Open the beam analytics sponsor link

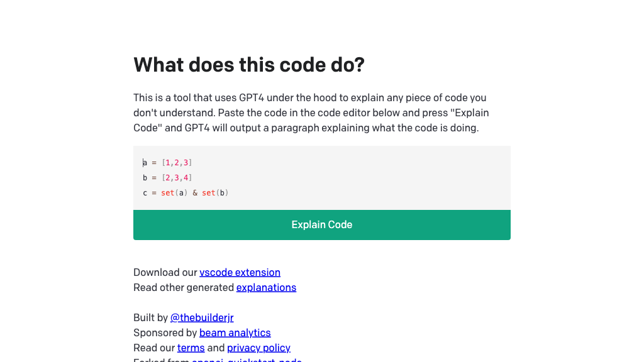(235, 332)
